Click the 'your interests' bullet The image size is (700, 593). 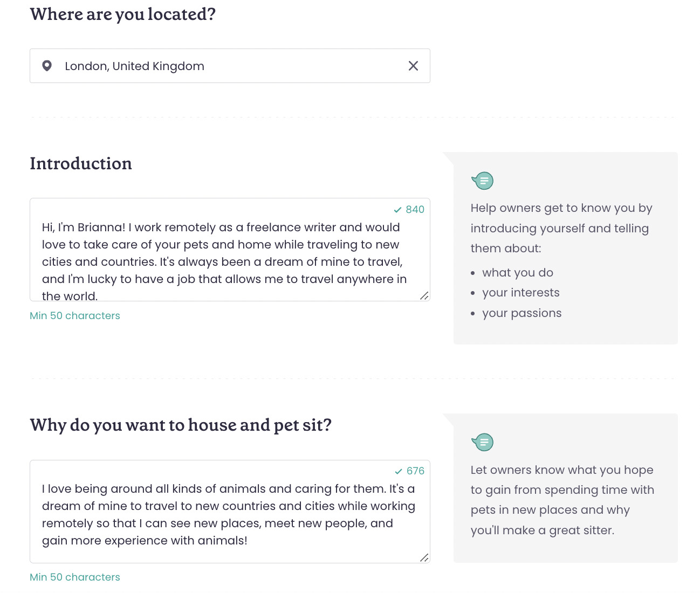click(x=521, y=293)
